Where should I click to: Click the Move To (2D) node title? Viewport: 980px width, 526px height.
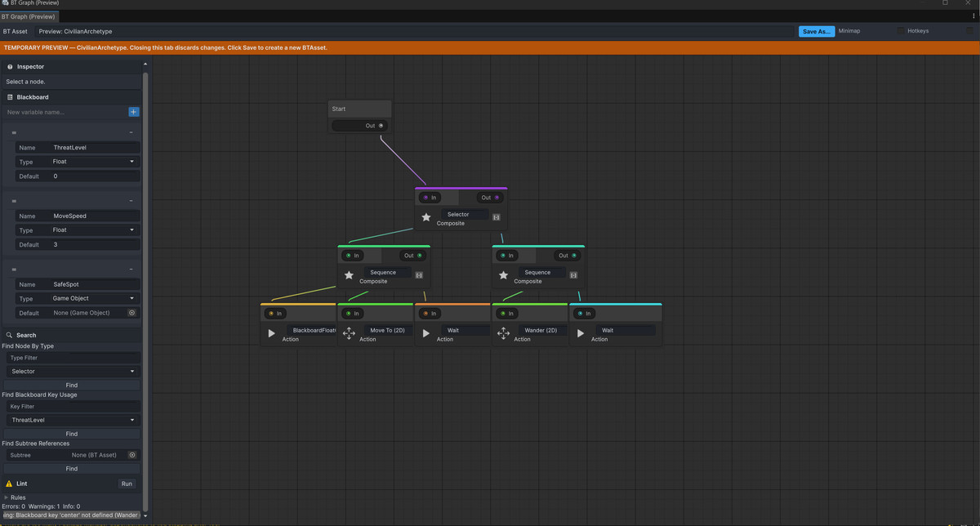click(387, 330)
